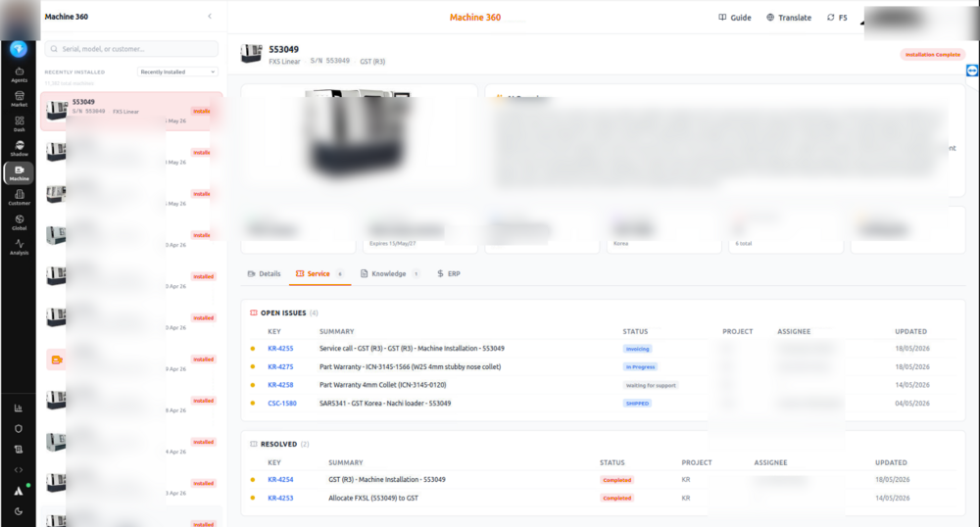980x527 pixels.
Task: Click the Translate button
Action: 789,18
